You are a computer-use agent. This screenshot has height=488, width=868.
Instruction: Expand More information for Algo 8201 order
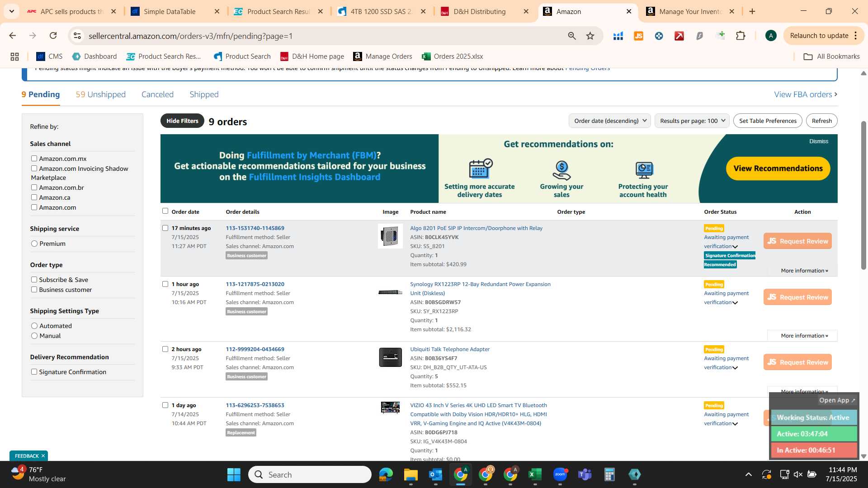[804, 271]
